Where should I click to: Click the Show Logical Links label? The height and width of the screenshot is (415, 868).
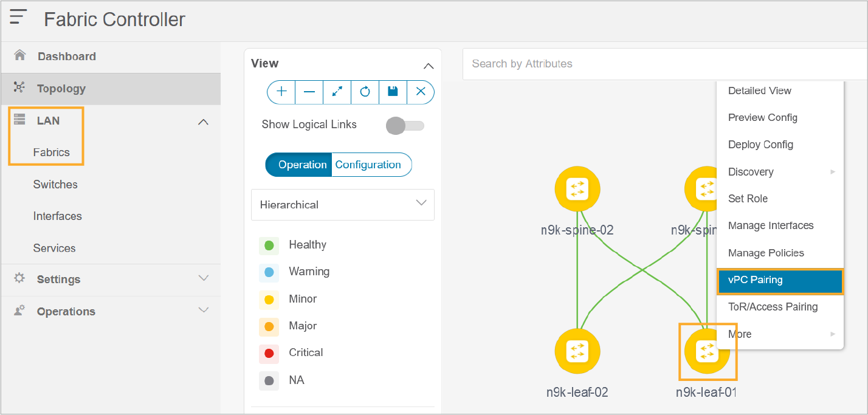[309, 125]
